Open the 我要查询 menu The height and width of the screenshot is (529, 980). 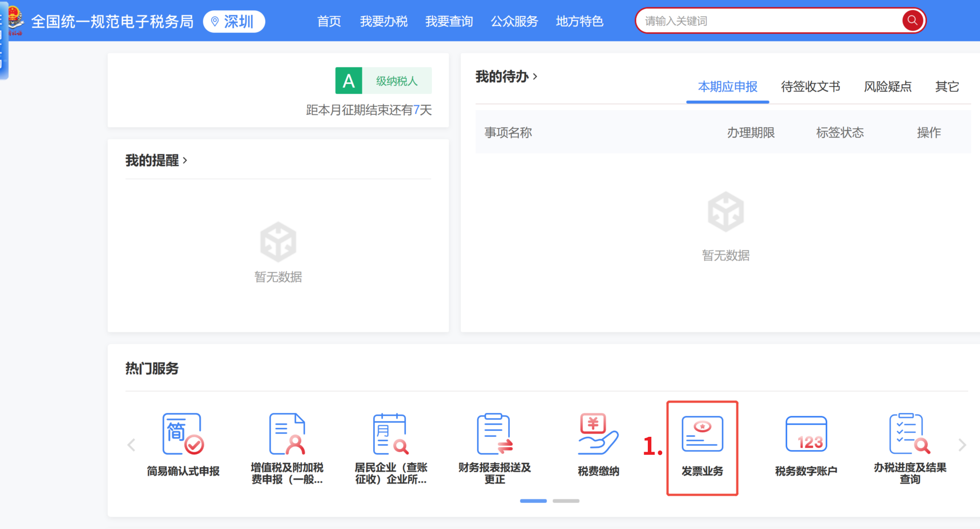point(449,21)
